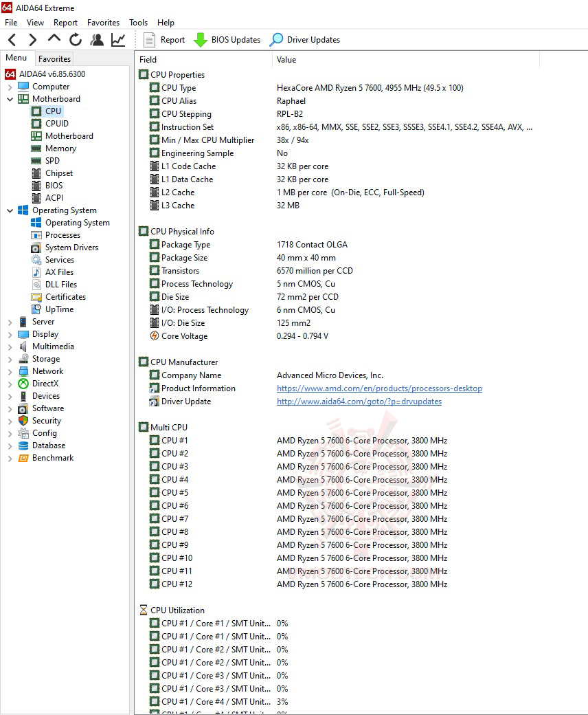Open the BIOS tree item
The height and width of the screenshot is (715, 588).
click(x=47, y=186)
